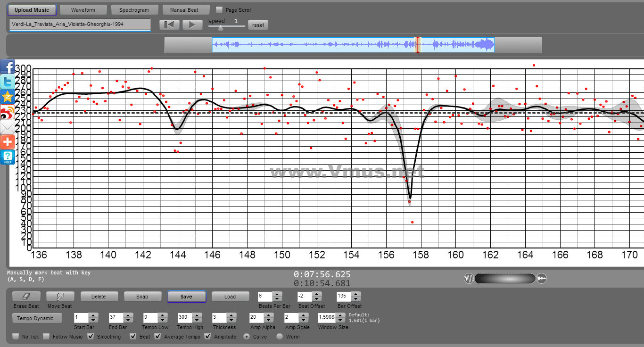Open more sharing options plus icon
This screenshot has height=347, width=644.
(x=8, y=142)
